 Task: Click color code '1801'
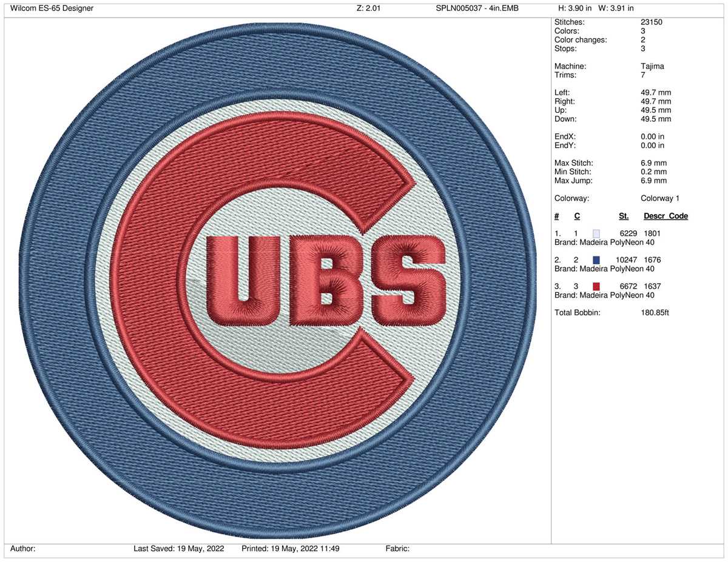pyautogui.click(x=652, y=233)
